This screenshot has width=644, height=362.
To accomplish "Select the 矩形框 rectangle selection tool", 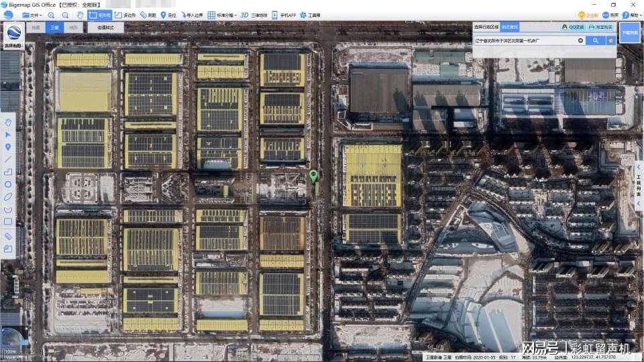I will click(x=100, y=15).
